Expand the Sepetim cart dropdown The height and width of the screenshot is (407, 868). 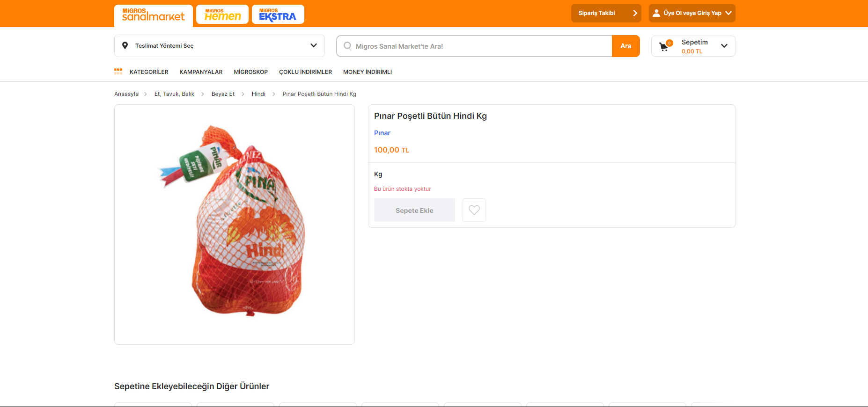tap(724, 46)
